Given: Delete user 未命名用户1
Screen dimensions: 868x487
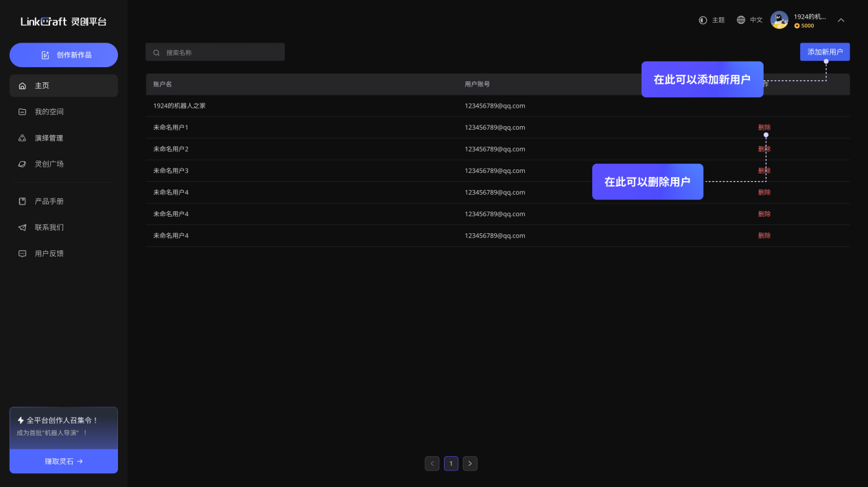Looking at the screenshot, I should [764, 128].
